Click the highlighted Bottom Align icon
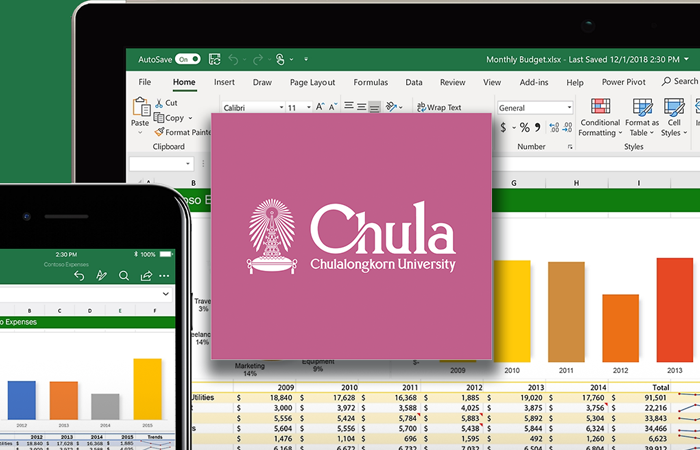 pyautogui.click(x=375, y=107)
